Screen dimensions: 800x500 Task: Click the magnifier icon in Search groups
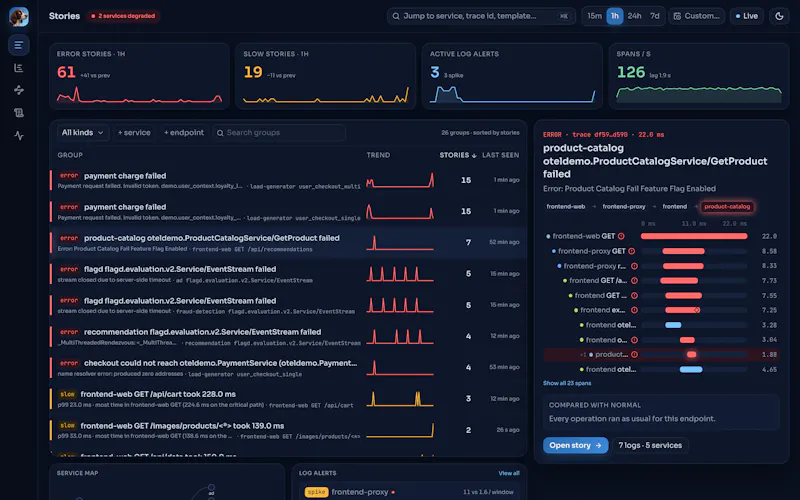[220, 133]
